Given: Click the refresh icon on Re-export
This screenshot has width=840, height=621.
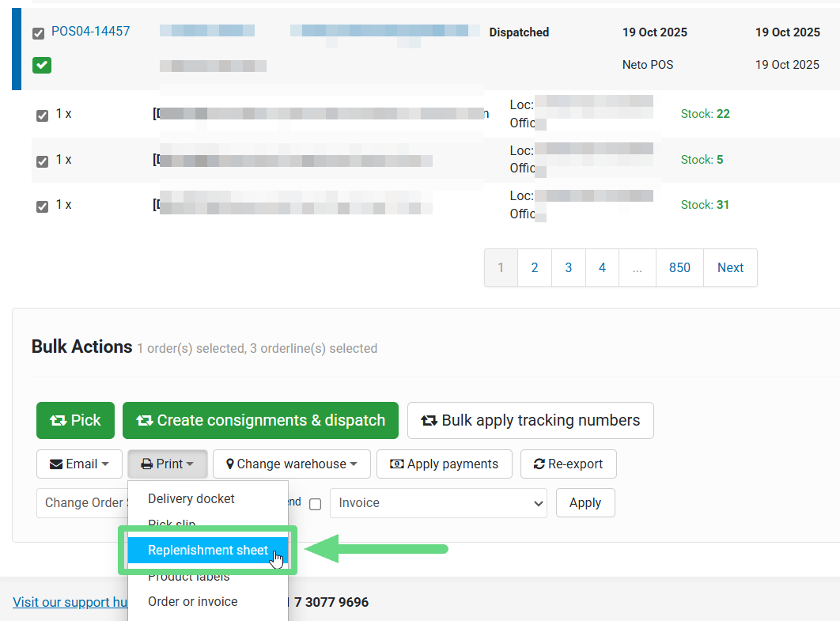Looking at the screenshot, I should coord(539,464).
